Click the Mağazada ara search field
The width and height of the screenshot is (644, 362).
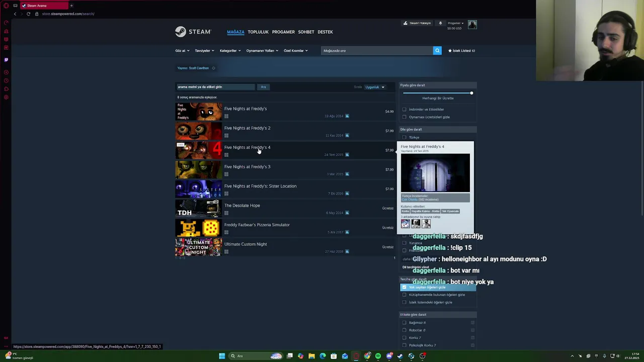coord(377,50)
